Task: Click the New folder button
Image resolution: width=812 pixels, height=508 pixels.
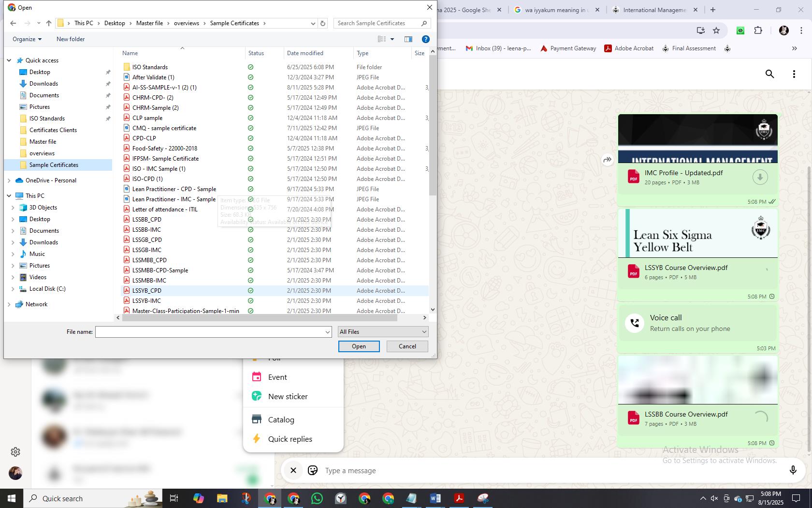Action: pos(71,39)
